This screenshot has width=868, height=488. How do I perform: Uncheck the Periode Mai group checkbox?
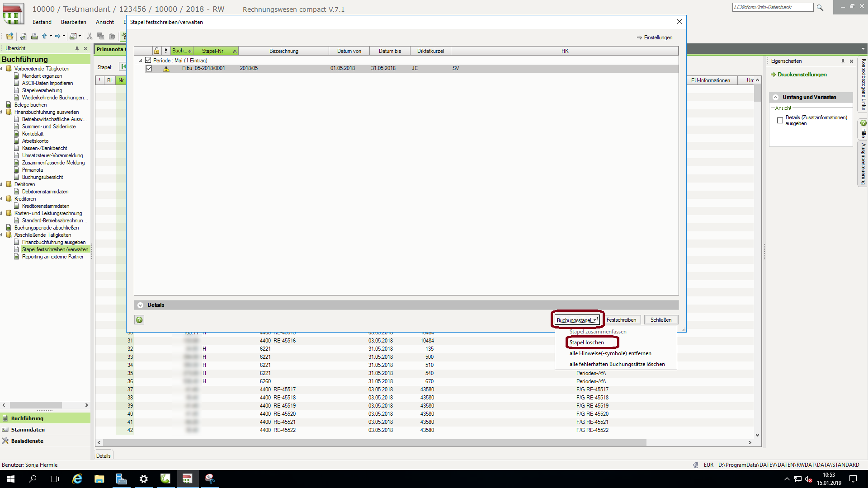tap(148, 60)
